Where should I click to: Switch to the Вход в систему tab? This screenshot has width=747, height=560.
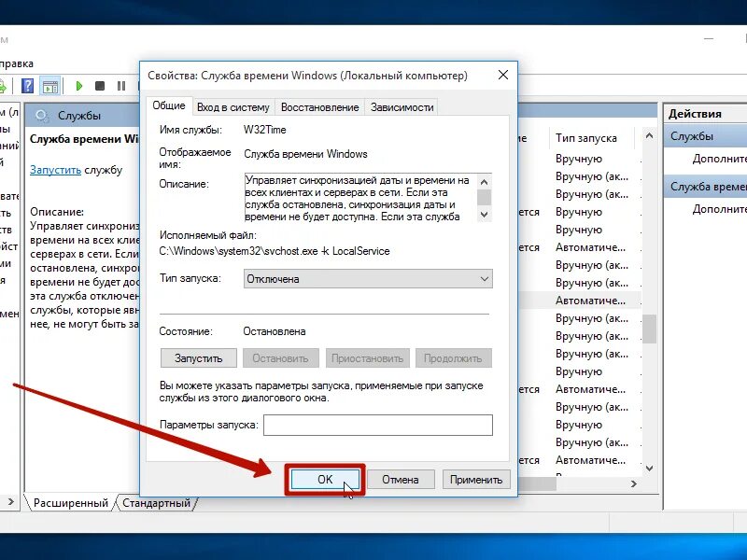[x=233, y=107]
